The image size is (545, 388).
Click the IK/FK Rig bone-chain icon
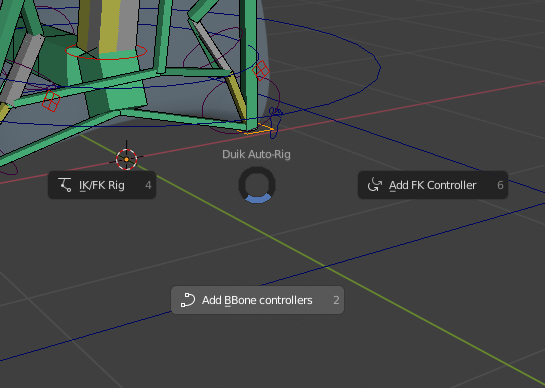(65, 185)
